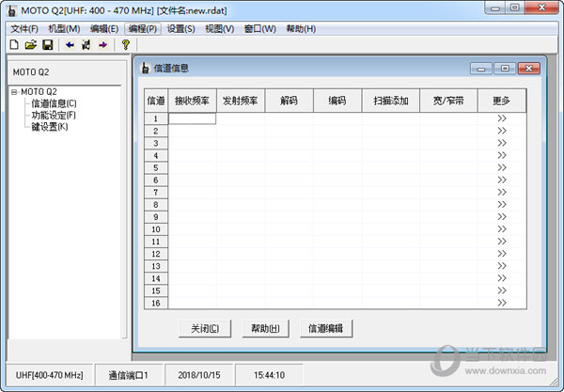Open the 编辑(E) menu
This screenshot has width=564, height=392.
pyautogui.click(x=104, y=29)
